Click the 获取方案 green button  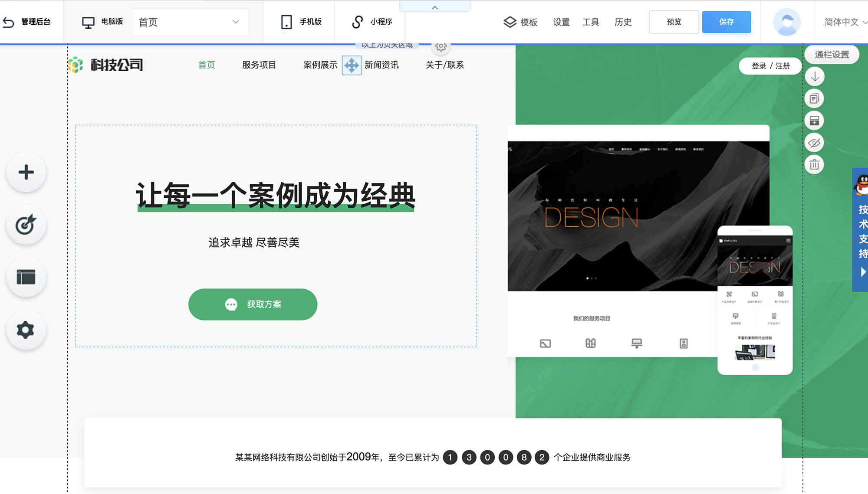tap(253, 304)
